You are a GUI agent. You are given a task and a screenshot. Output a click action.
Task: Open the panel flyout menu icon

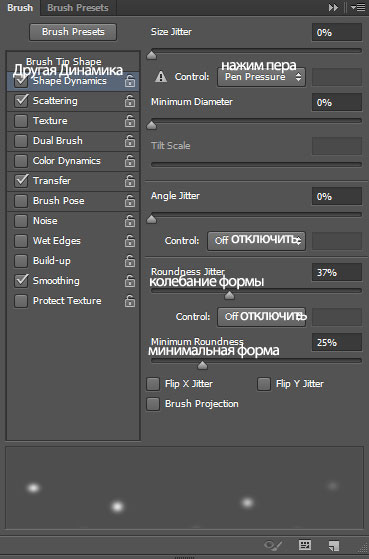(x=358, y=7)
